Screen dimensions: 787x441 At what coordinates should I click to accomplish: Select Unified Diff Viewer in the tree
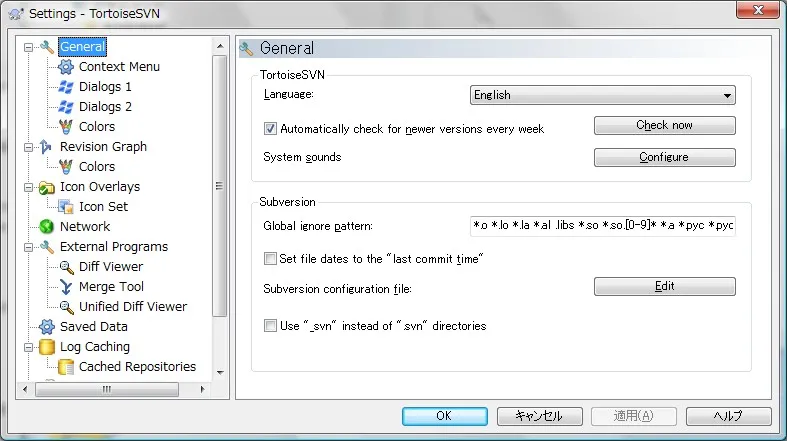pos(133,307)
